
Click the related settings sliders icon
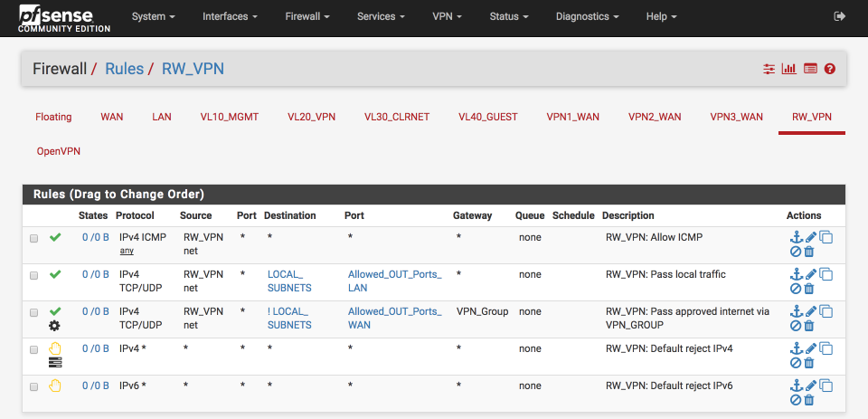(769, 69)
